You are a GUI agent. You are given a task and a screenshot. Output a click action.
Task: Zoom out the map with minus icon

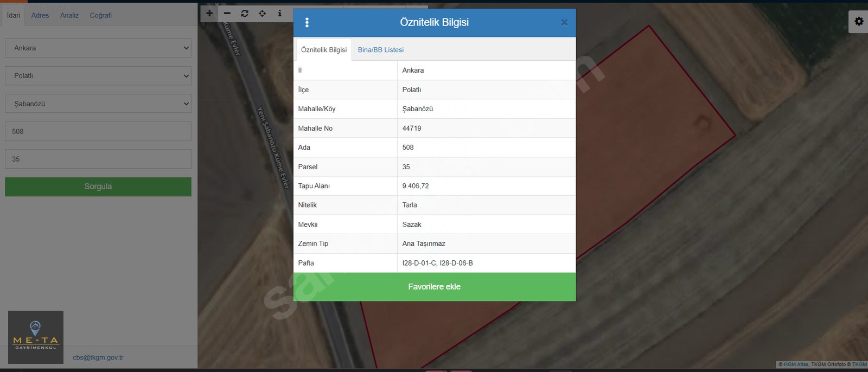[x=227, y=14]
